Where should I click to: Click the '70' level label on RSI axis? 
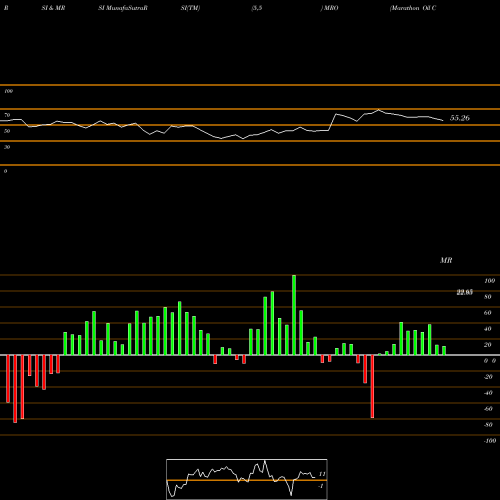(7, 115)
